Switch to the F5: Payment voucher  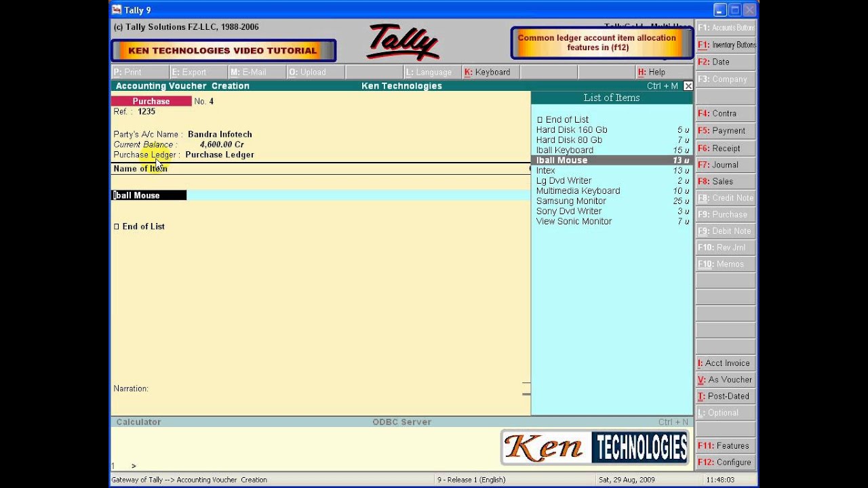(x=726, y=131)
